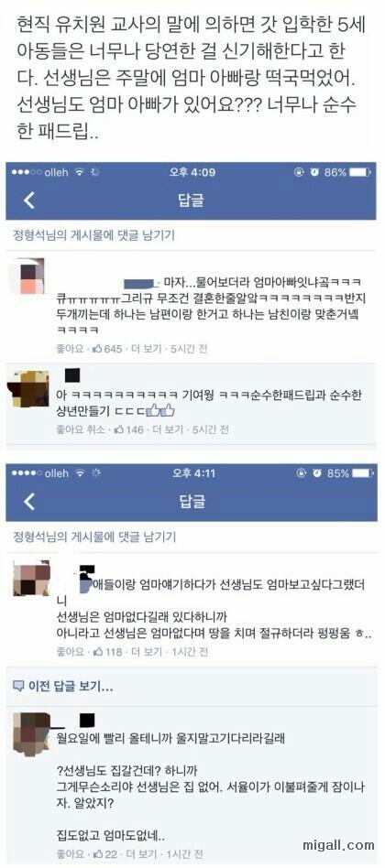
Task: Click the thumbs-up icon showing 645 likes
Action: (97, 349)
